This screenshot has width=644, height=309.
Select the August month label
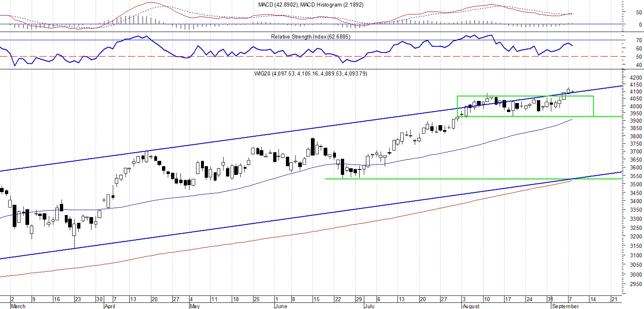470,306
